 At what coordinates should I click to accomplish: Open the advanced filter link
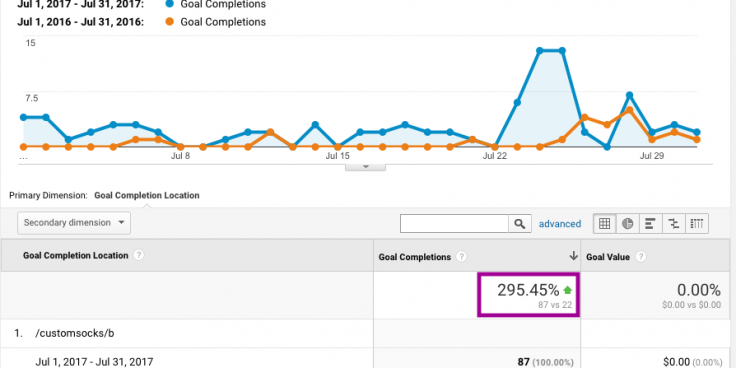560,224
